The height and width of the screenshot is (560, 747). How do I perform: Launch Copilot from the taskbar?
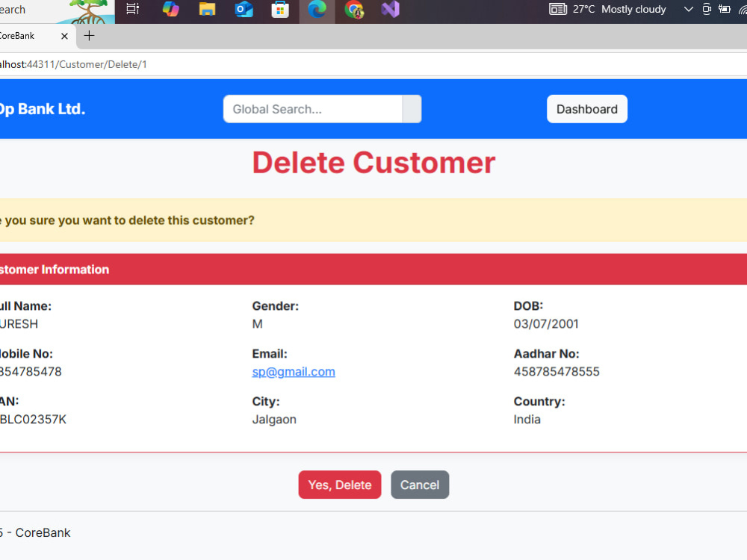[x=170, y=9]
